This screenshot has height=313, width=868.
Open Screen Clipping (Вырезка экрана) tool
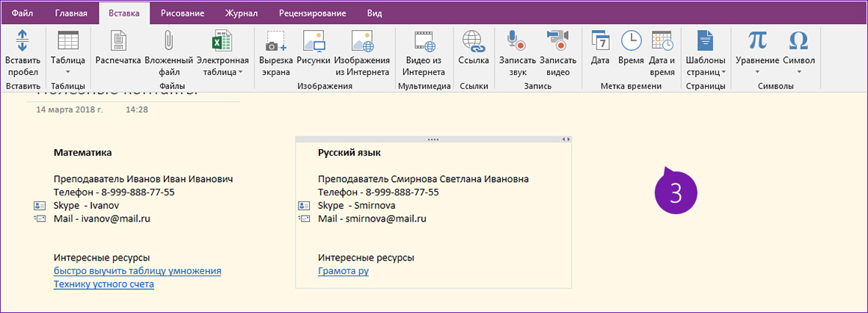[x=276, y=42]
